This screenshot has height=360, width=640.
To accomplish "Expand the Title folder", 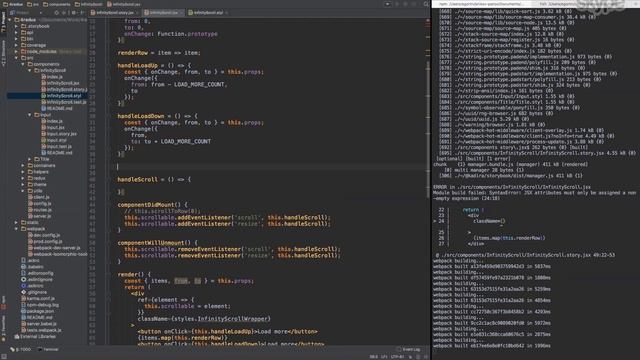I will 29,159.
